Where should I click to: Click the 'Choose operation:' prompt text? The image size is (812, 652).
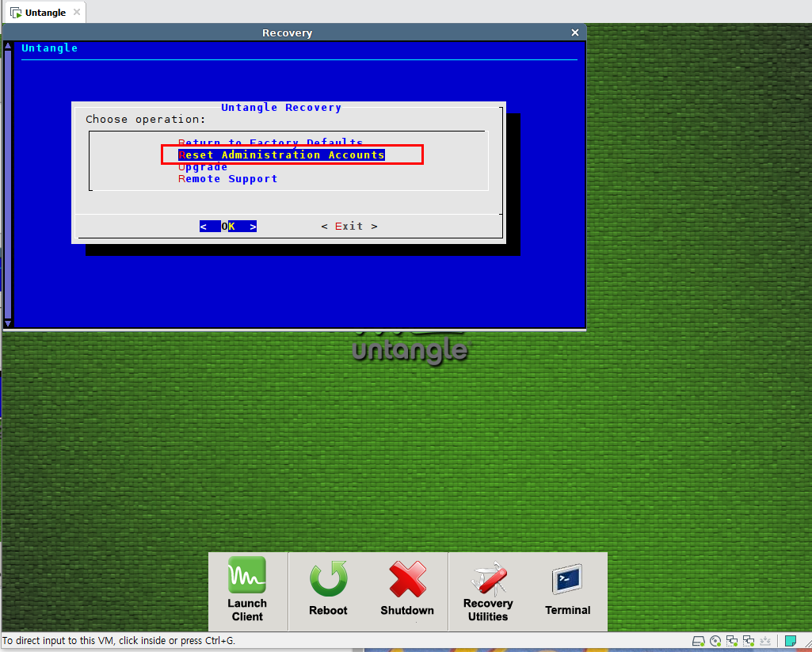coord(146,119)
